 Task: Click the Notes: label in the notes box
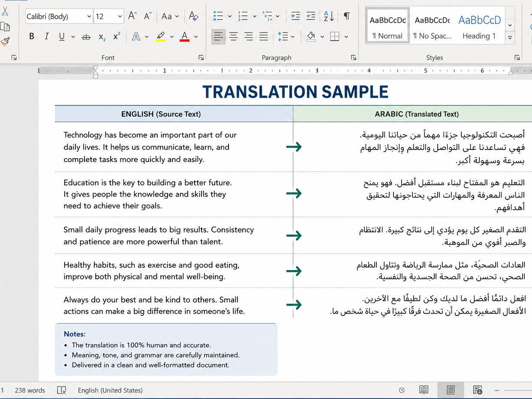point(75,334)
